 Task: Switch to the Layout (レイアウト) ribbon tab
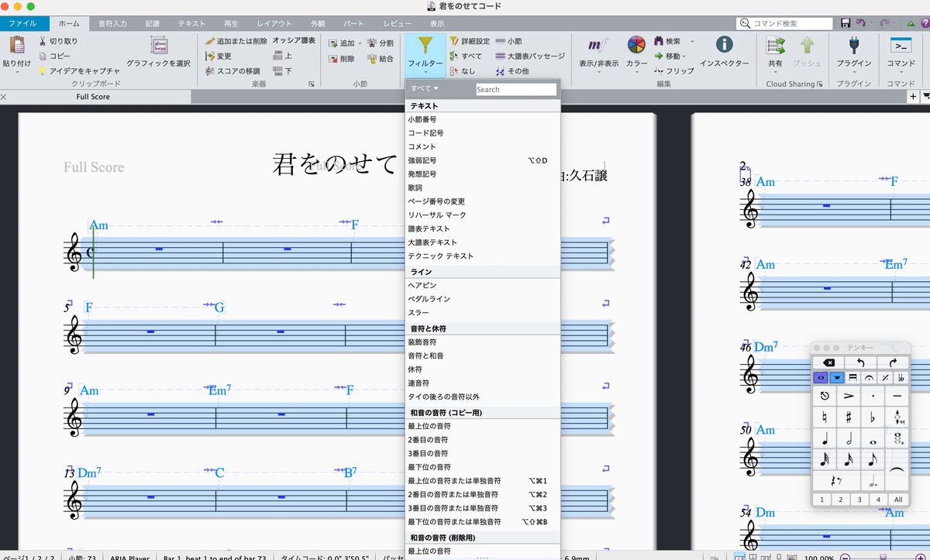tap(275, 24)
